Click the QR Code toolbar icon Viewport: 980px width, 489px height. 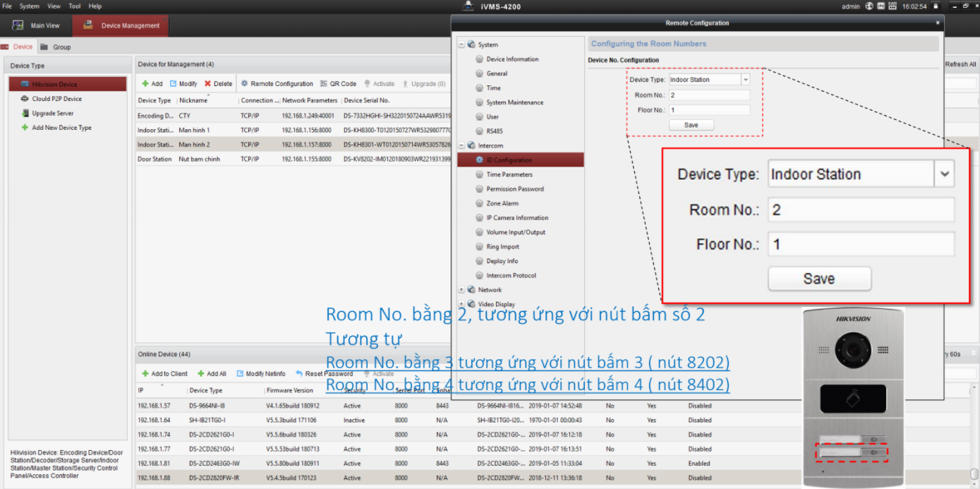324,84
